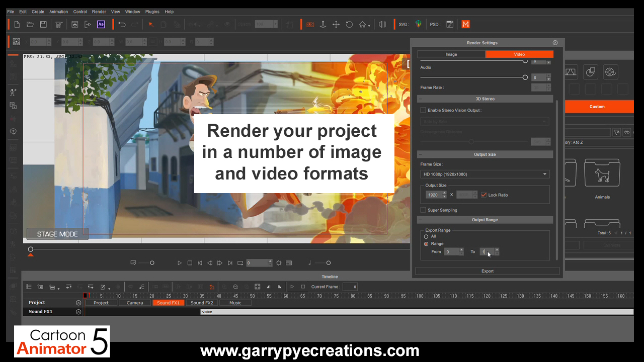Viewport: 644px width, 362px height.
Task: Close the Render Settings panel
Action: click(x=555, y=43)
